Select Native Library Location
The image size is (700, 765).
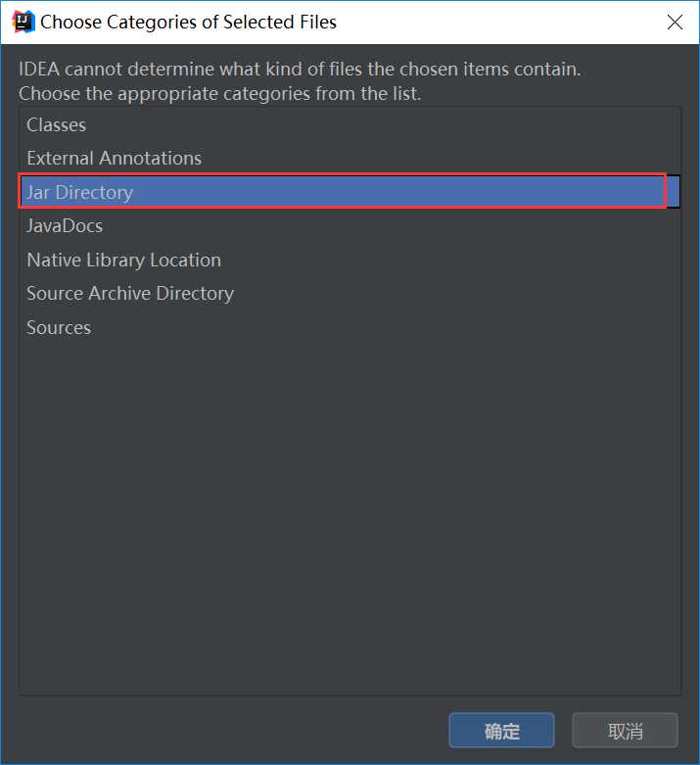[350, 260]
